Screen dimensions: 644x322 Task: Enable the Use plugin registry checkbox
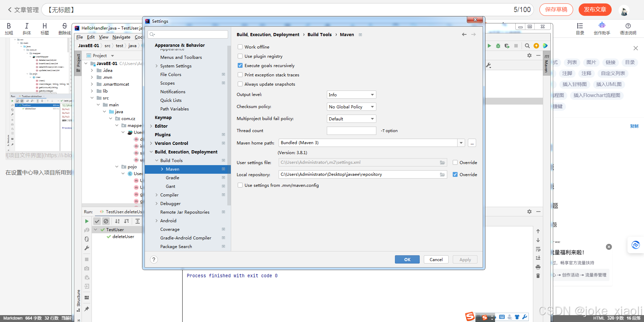(240, 56)
